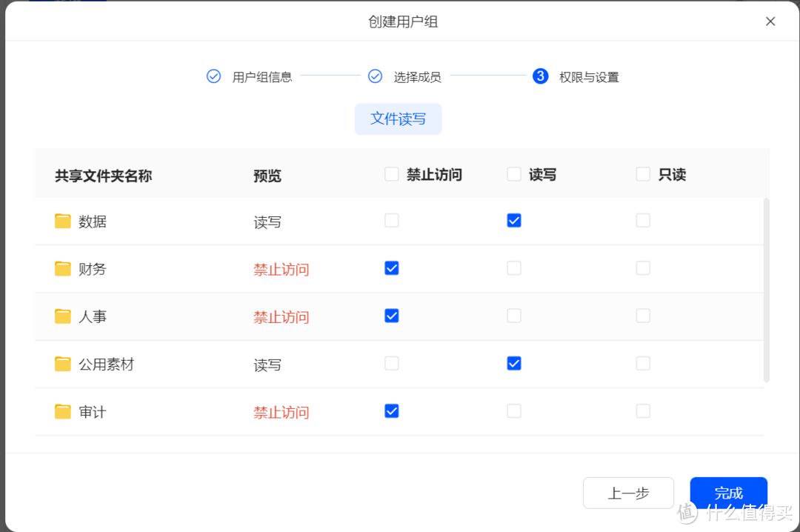Screen dimensions: 800x532
Task: Click the 数据 folder icon
Action: pos(62,220)
